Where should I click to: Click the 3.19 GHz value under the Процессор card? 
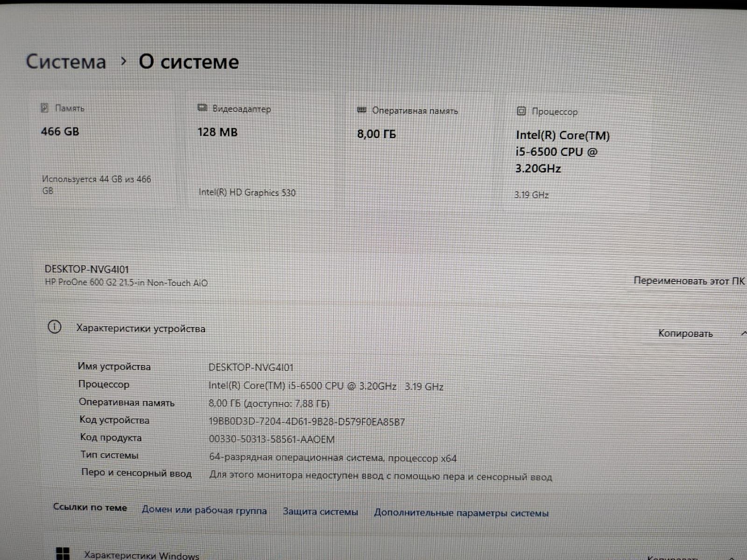pos(531,195)
